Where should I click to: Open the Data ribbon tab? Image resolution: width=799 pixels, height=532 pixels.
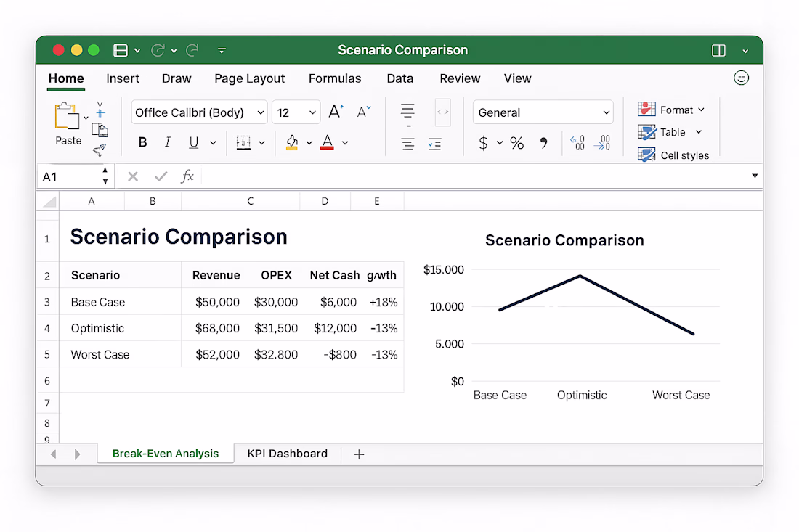click(400, 78)
